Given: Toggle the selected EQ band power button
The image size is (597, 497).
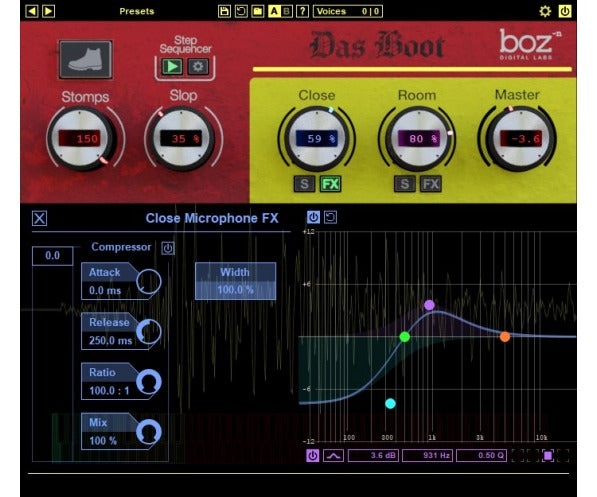Looking at the screenshot, I should click(313, 455).
